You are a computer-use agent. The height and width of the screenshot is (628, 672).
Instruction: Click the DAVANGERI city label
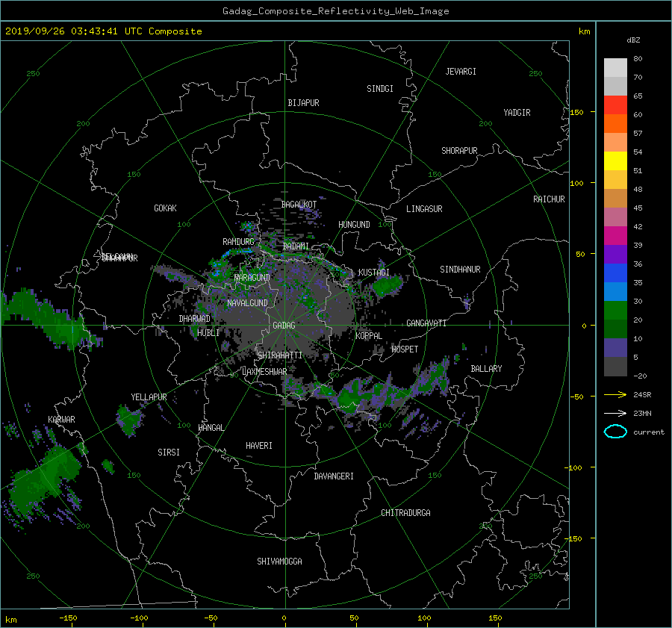click(x=334, y=476)
